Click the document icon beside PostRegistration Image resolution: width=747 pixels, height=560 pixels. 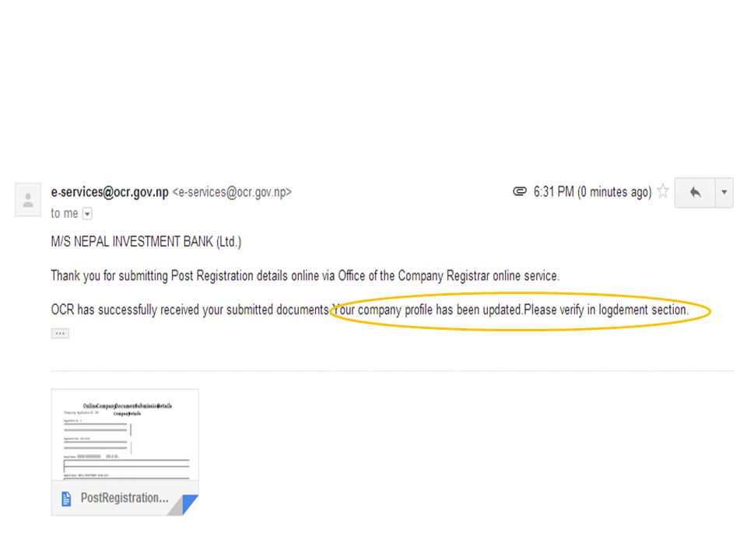(66, 499)
